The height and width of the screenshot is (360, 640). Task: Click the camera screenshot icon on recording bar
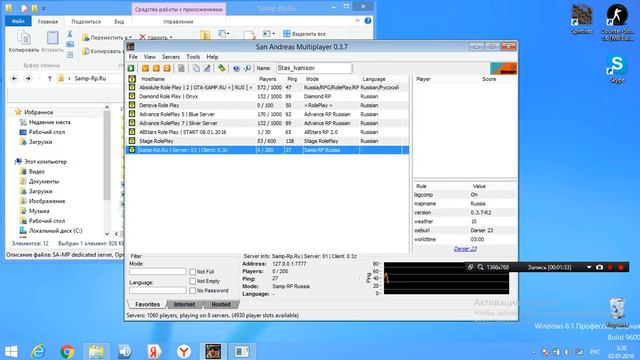click(x=599, y=267)
